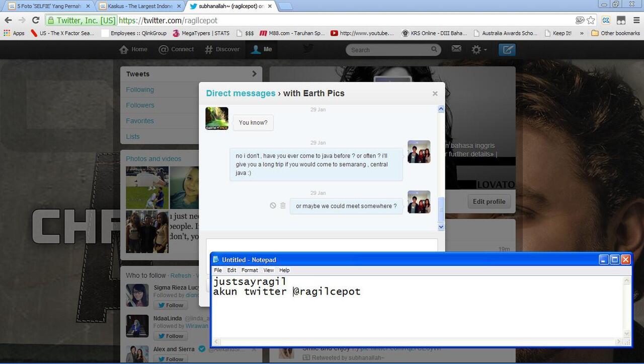Open Notepad View menu
This screenshot has width=644, height=364.
tap(269, 270)
